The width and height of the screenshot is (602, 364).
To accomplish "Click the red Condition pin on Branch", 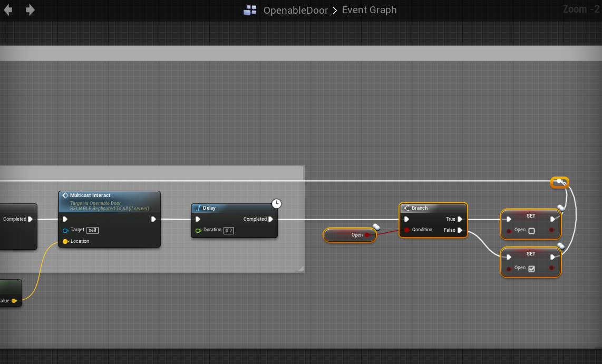I will tap(406, 230).
